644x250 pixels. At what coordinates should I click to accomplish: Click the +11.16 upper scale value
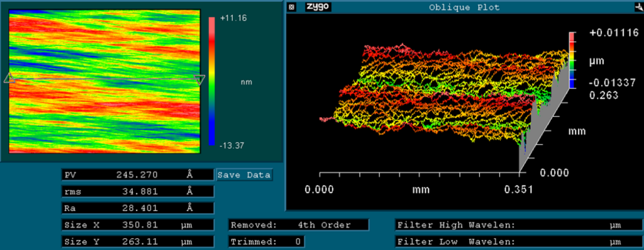(x=234, y=18)
